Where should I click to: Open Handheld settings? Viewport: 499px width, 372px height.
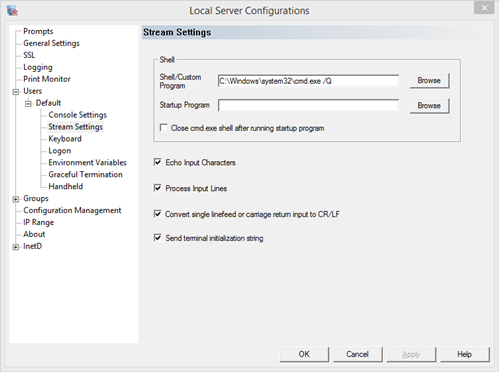click(x=66, y=187)
